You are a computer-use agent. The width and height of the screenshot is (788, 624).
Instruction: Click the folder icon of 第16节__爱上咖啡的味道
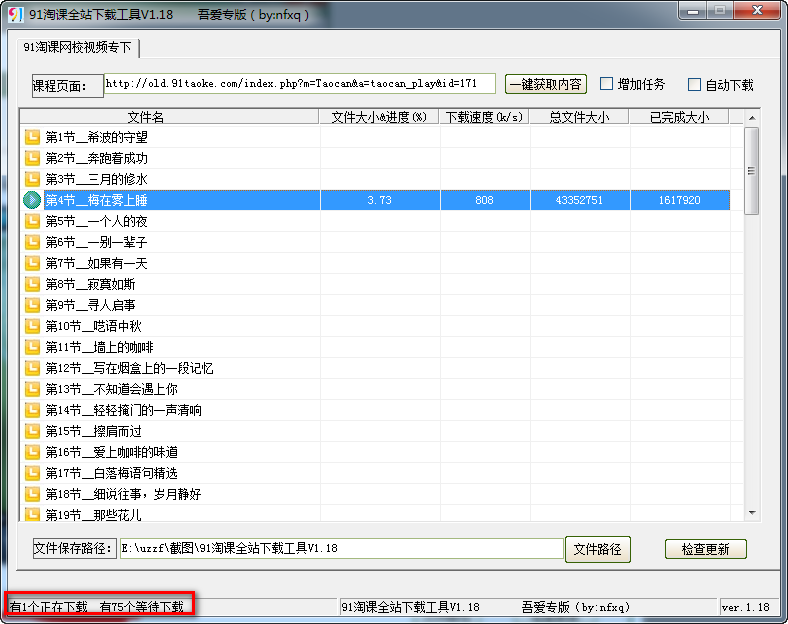(32, 452)
